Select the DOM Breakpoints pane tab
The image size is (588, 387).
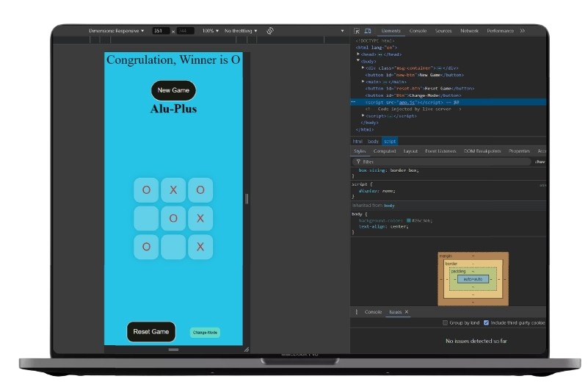coord(482,151)
